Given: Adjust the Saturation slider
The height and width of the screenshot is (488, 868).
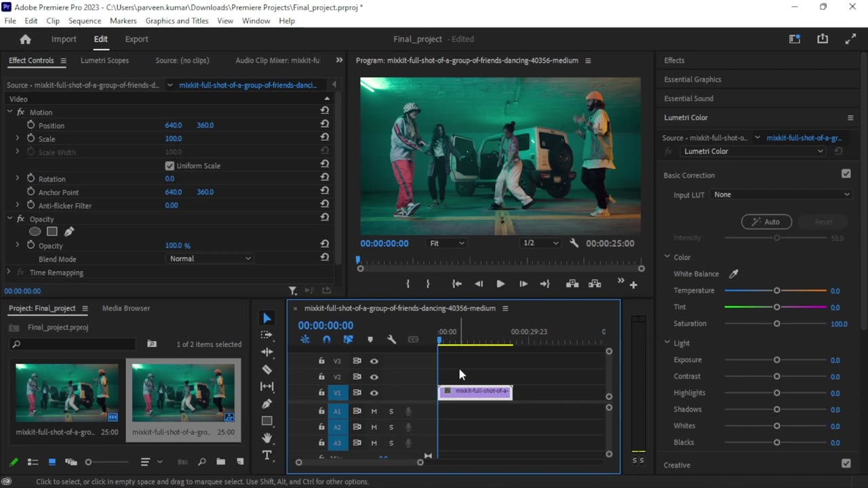Looking at the screenshot, I should tap(776, 324).
